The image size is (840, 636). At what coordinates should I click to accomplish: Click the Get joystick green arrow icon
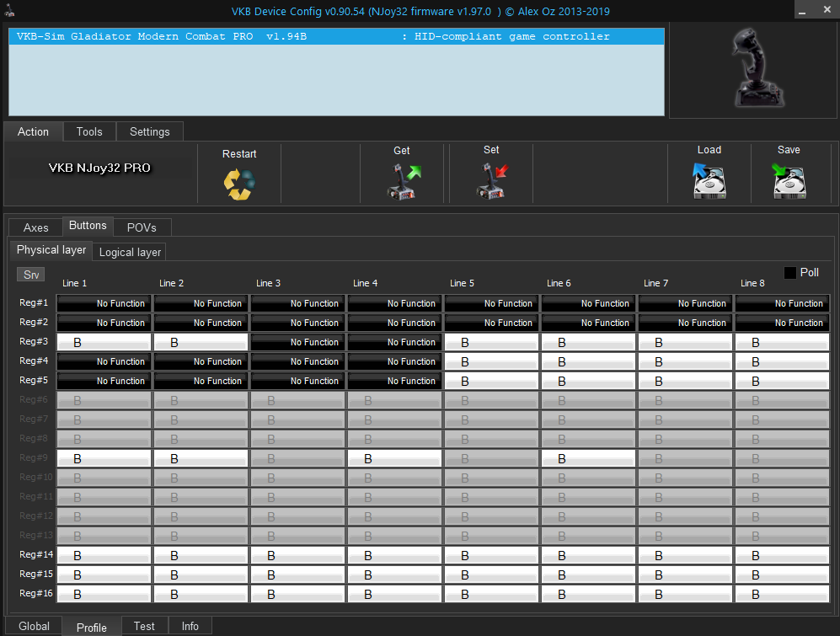pos(404,182)
